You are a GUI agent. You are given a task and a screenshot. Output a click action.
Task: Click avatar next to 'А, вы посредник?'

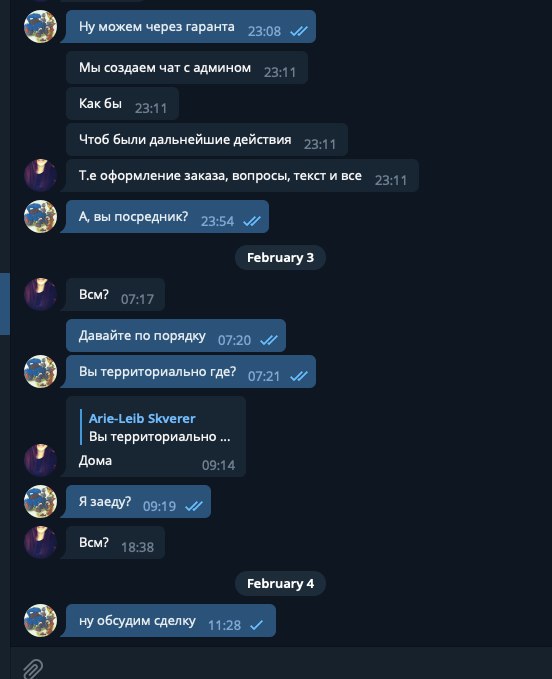40,217
